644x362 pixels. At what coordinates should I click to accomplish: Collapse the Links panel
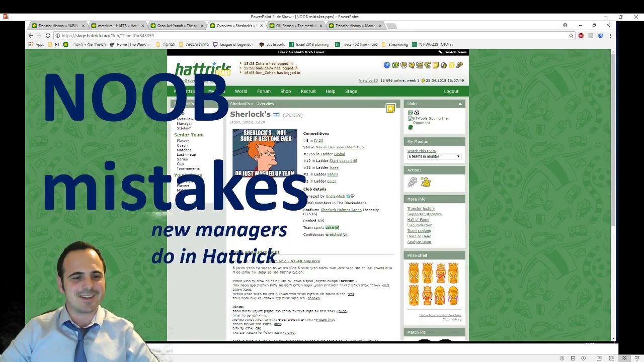460,104
